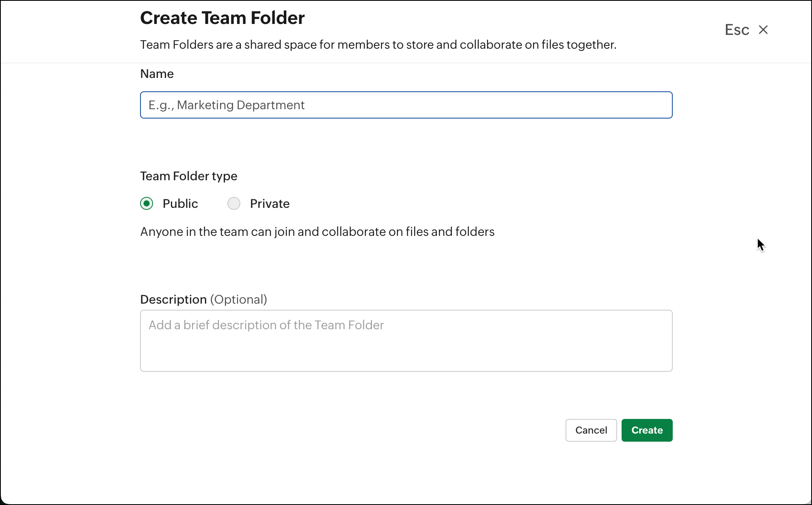Click the word 'Description' label
Image resolution: width=812 pixels, height=505 pixels.
pyautogui.click(x=173, y=300)
